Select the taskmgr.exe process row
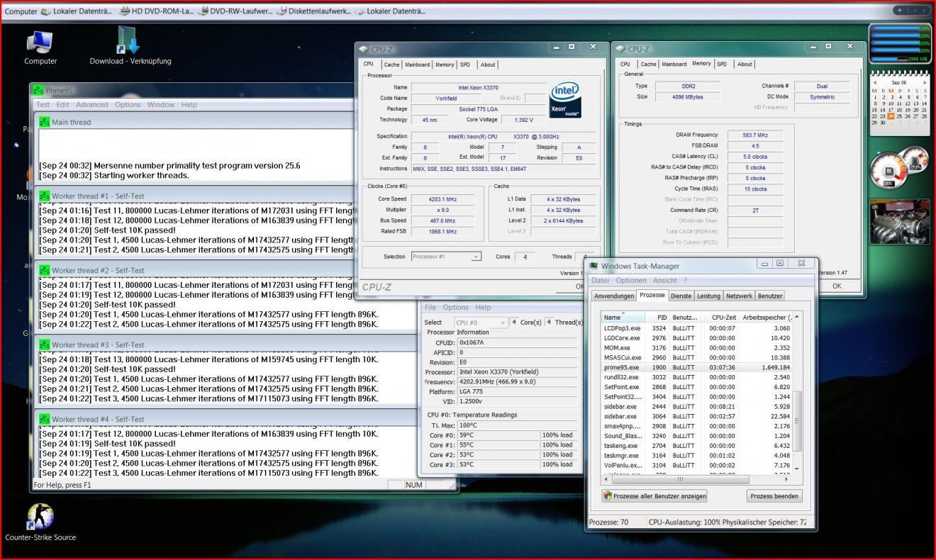The height and width of the screenshot is (560, 936). pyautogui.click(x=696, y=456)
